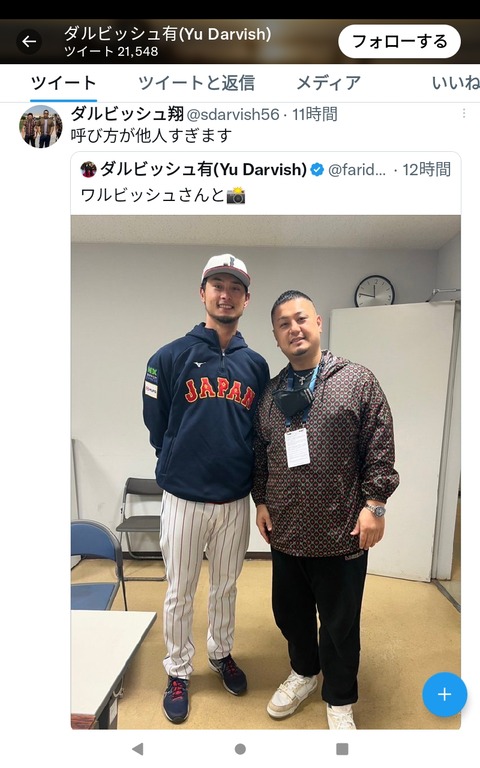Tap the small avatar in quoted tweet

click(x=89, y=169)
